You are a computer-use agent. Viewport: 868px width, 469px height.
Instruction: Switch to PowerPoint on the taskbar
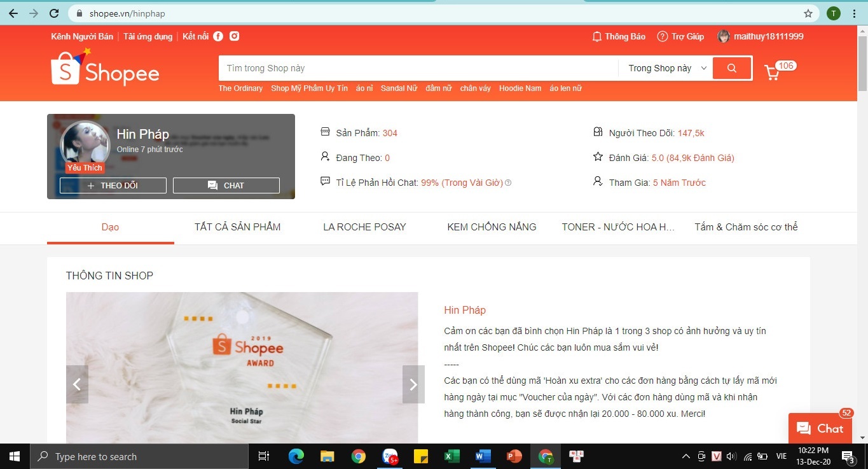pyautogui.click(x=514, y=456)
